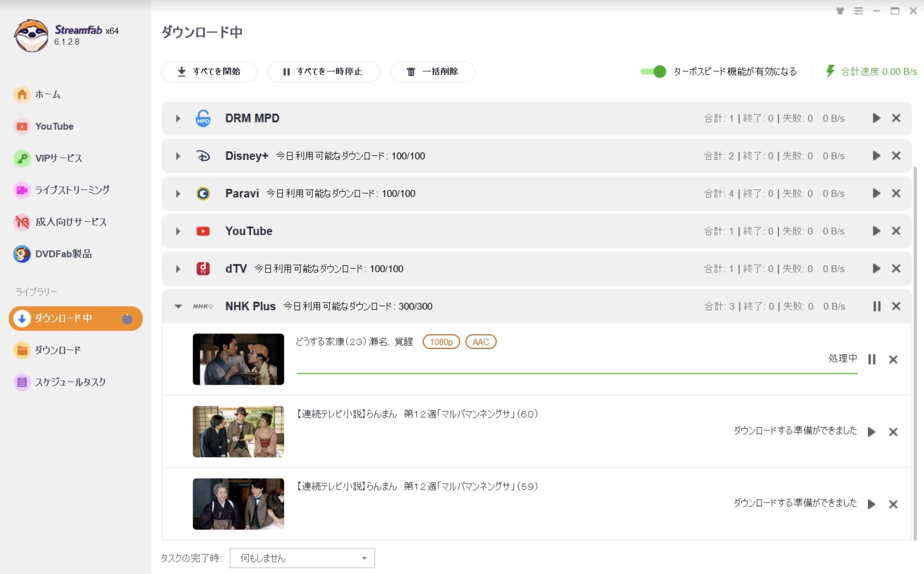The image size is (924, 574).
Task: Click the NHK Plus logo icon
Action: pyautogui.click(x=203, y=307)
